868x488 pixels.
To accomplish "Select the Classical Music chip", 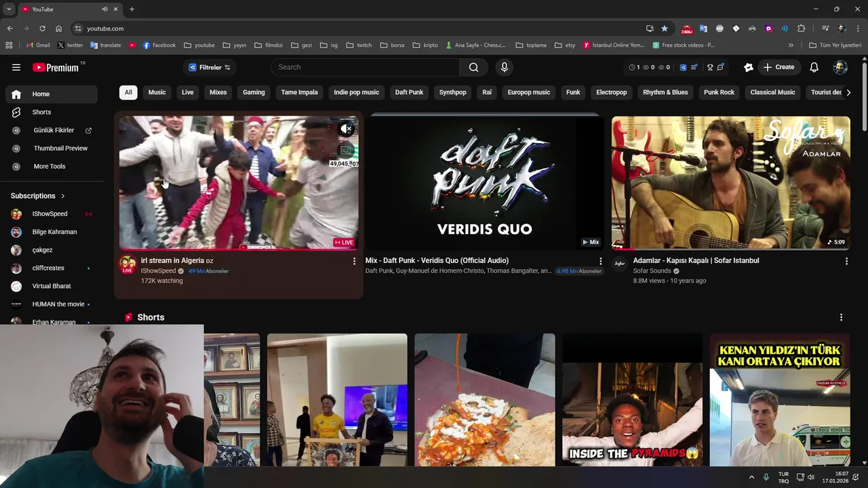I will click(x=772, y=92).
